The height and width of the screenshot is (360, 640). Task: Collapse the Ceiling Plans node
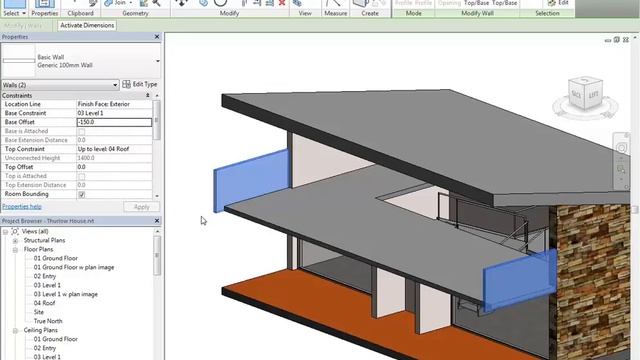pos(15,331)
